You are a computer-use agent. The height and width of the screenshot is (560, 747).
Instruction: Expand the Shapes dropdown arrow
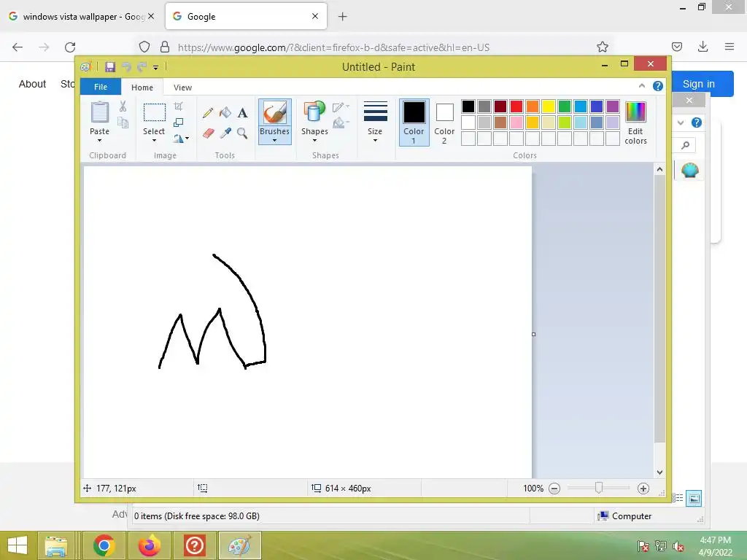coord(314,141)
